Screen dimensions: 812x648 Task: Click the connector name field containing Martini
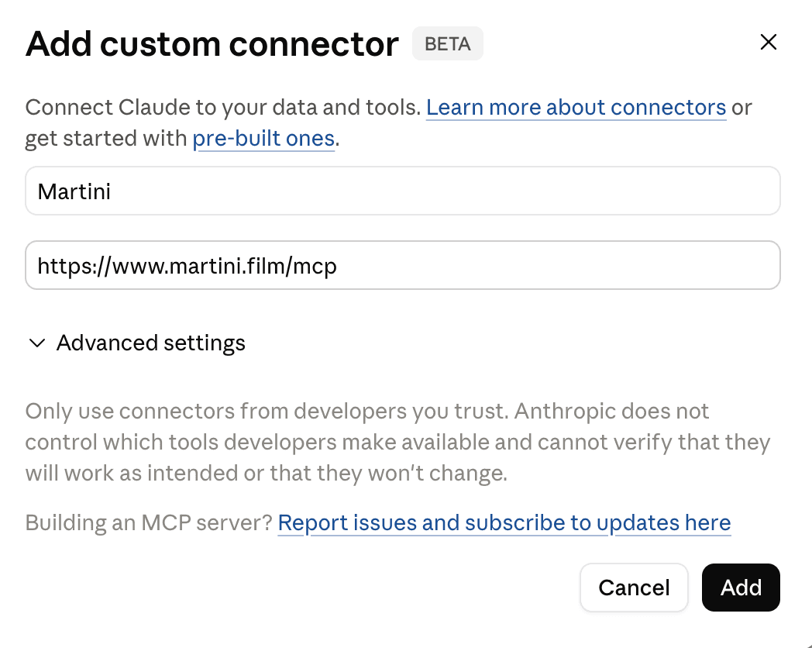403,191
